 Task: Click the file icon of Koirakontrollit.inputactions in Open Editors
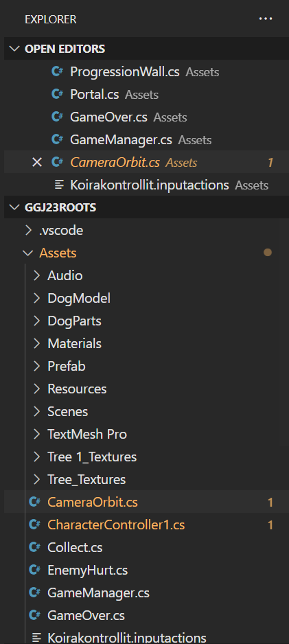[x=60, y=185]
